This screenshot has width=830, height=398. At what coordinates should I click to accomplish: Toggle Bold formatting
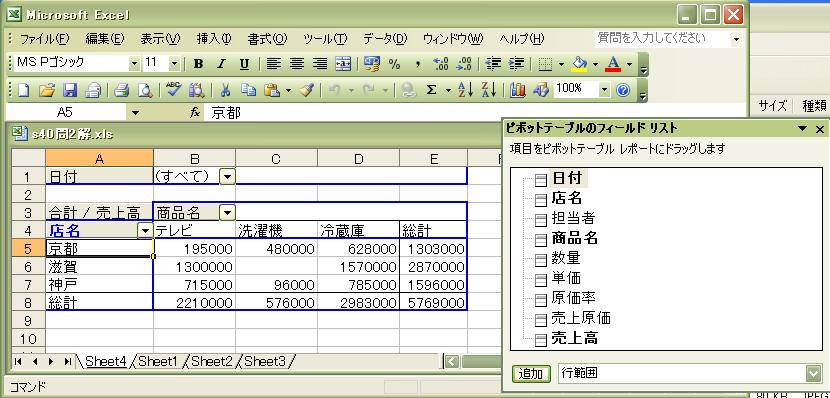point(199,65)
